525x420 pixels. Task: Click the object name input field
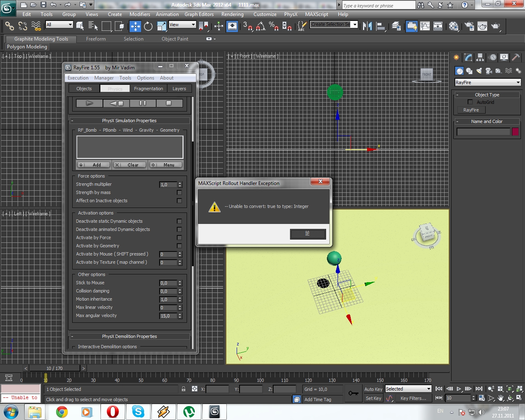(483, 132)
